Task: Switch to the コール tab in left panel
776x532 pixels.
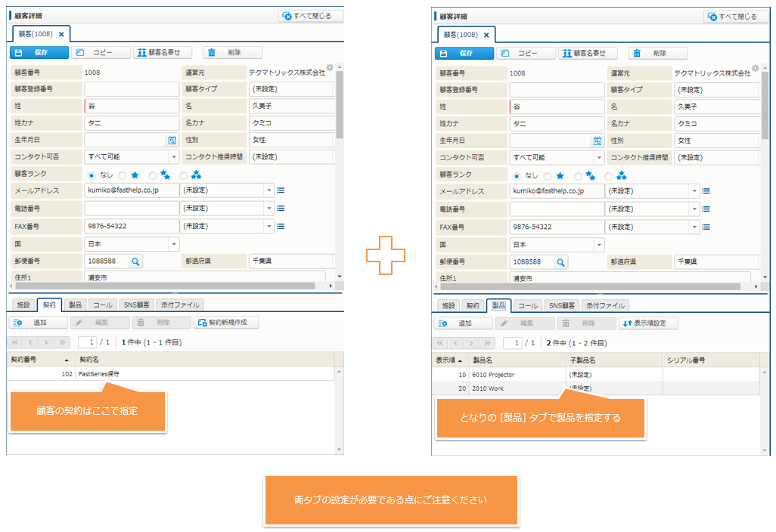Action: (102, 305)
